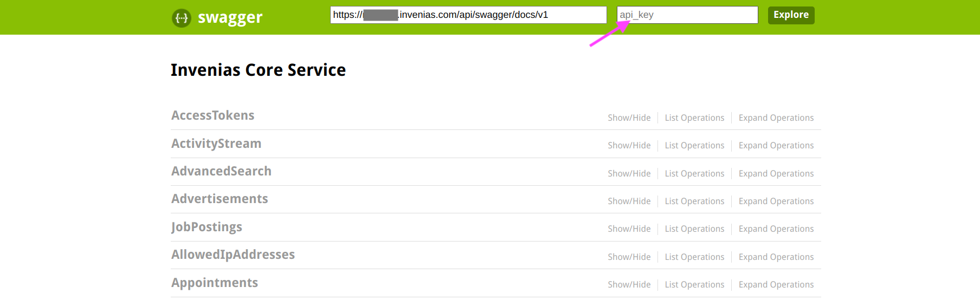Open the AccessTokens resource
Screen dimensions: 980x300
(213, 115)
